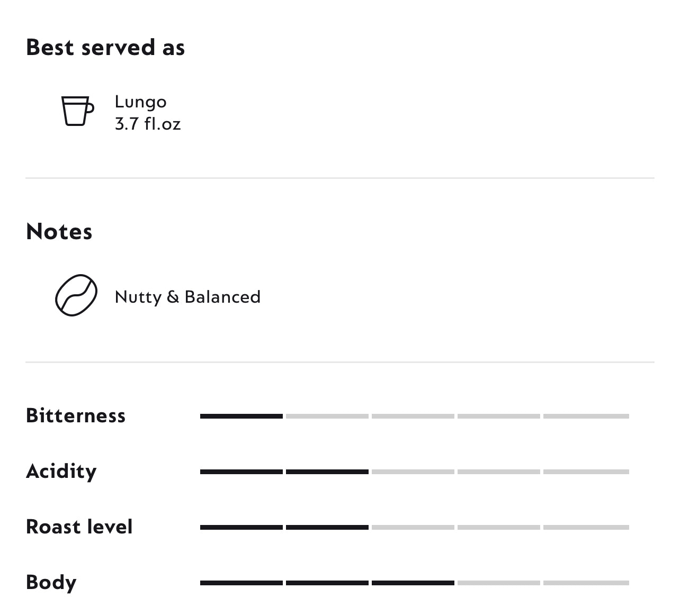Click the Bitterness label
Viewport: 680px width, 616px height.
[x=76, y=416]
